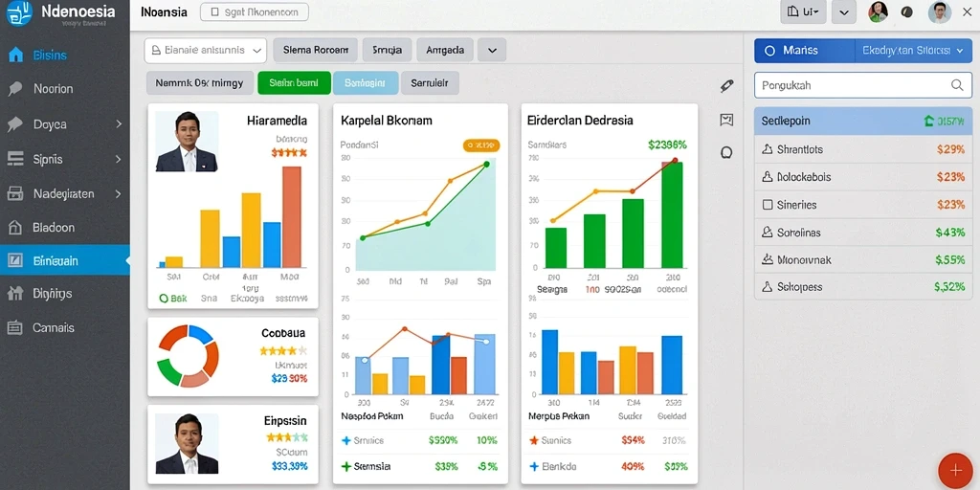Open the Ekadnykan Sitdrcisi dropdown
Viewport: 980px width, 490px height.
pyautogui.click(x=913, y=51)
